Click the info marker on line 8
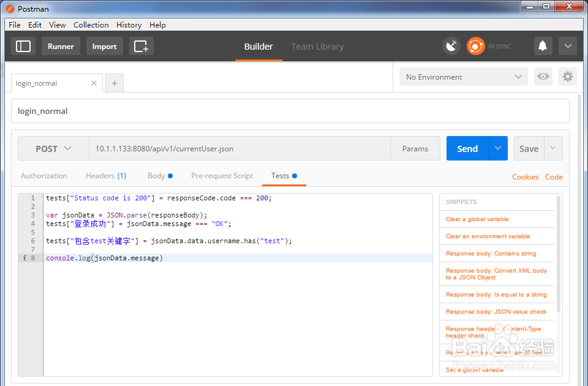The height and width of the screenshot is (386, 588). tap(24, 258)
